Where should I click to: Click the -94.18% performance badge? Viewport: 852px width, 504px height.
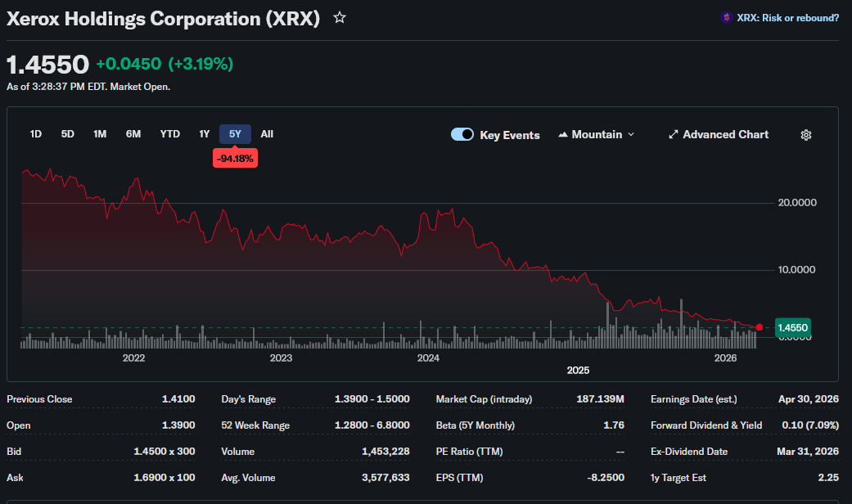pos(235,159)
